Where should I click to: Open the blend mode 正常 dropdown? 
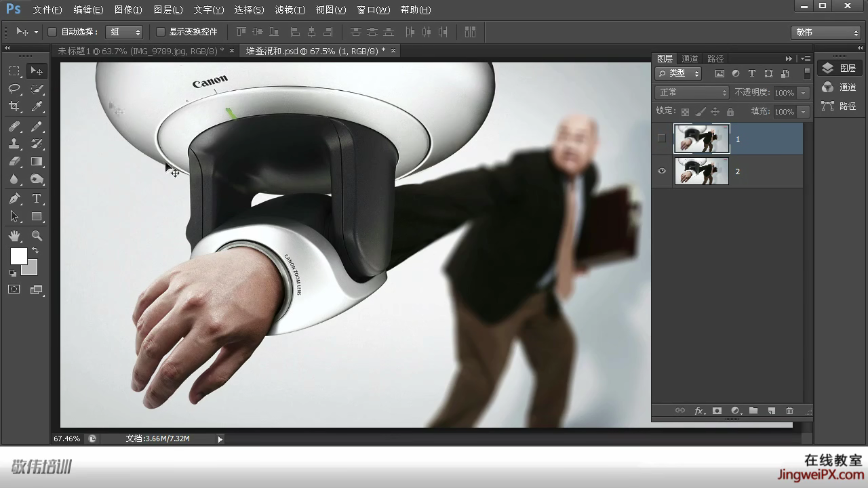tap(692, 92)
